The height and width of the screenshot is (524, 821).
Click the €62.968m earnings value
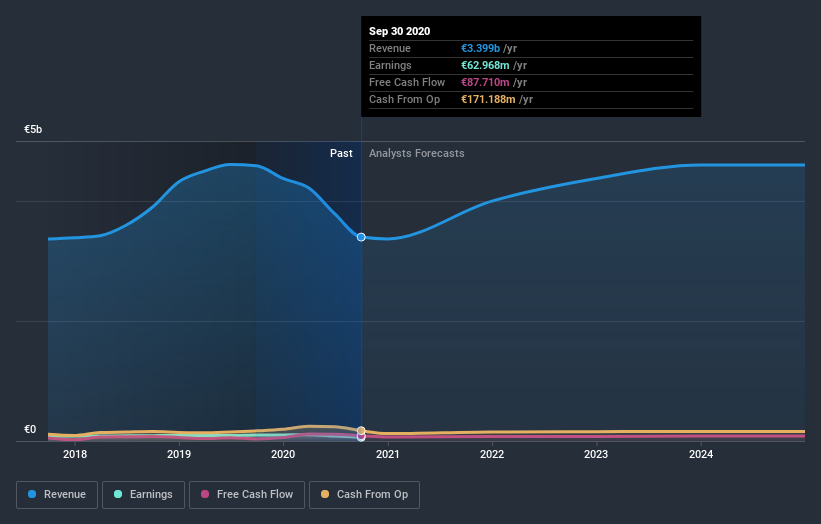click(x=485, y=65)
